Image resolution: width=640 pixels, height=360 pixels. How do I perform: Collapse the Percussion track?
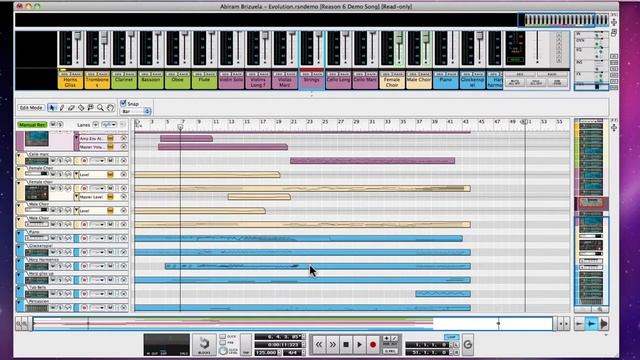19,302
